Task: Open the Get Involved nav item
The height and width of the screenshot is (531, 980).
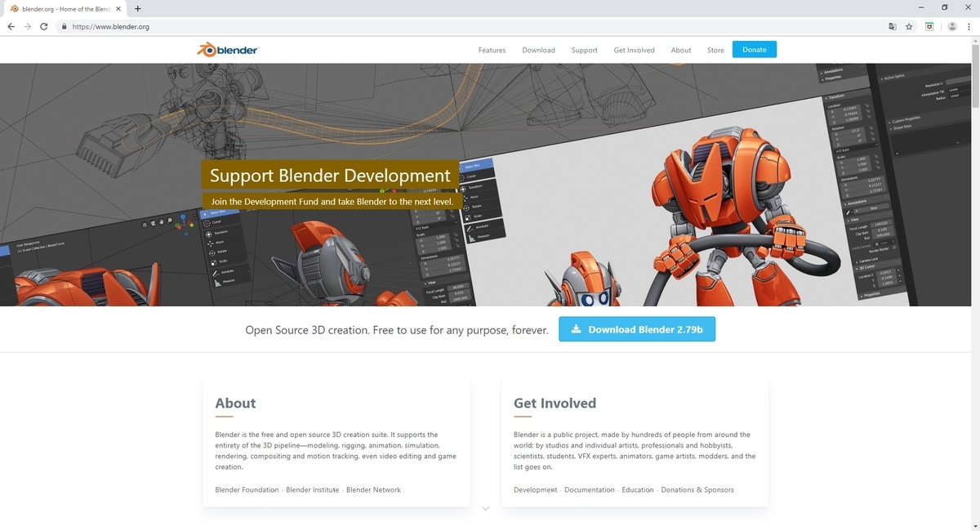Action: click(x=634, y=50)
